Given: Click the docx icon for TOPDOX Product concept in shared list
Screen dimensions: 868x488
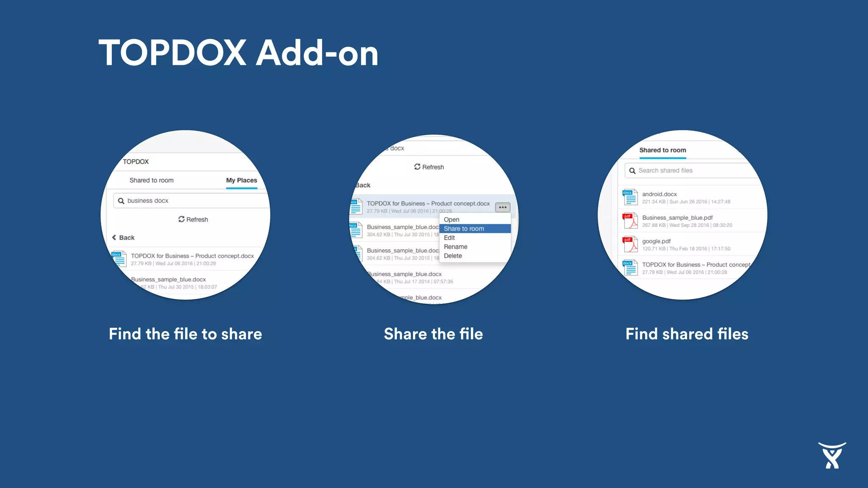Looking at the screenshot, I should pos(630,268).
